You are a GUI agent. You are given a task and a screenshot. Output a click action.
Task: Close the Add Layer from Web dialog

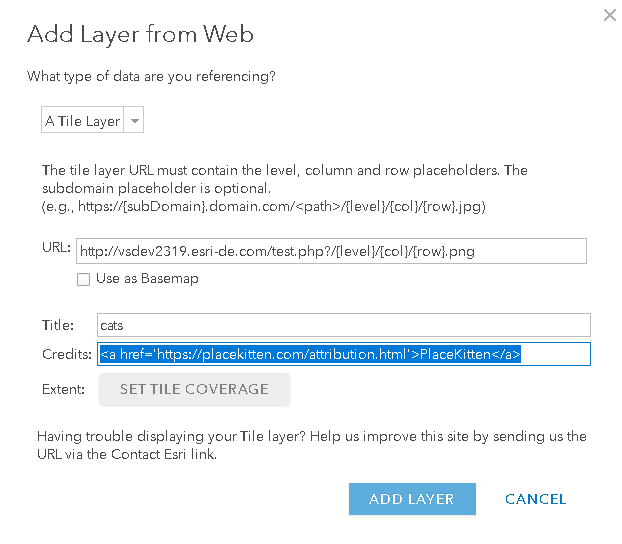(x=609, y=15)
